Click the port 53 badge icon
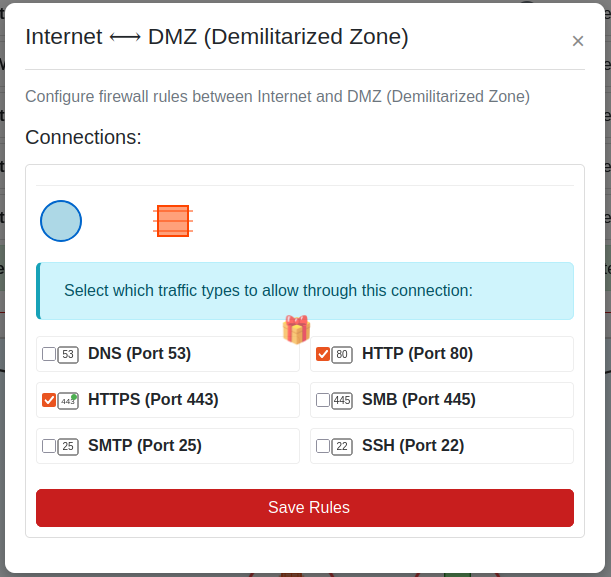This screenshot has width=611, height=577. (68, 354)
